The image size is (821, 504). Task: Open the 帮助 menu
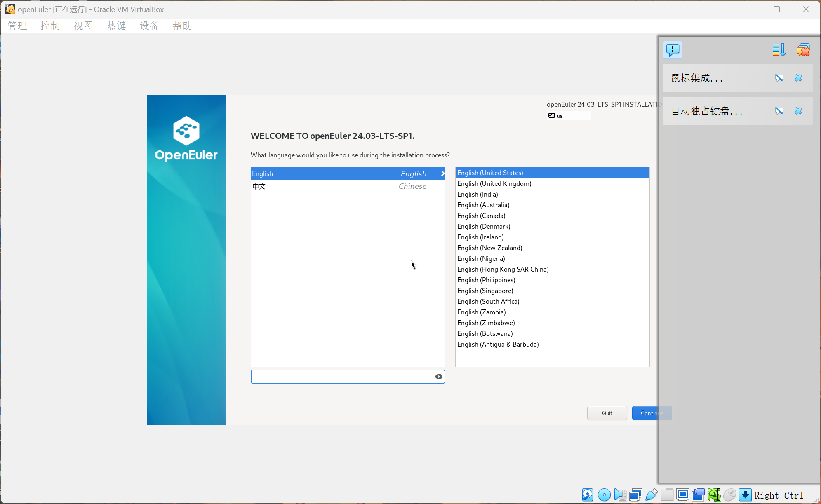[182, 26]
